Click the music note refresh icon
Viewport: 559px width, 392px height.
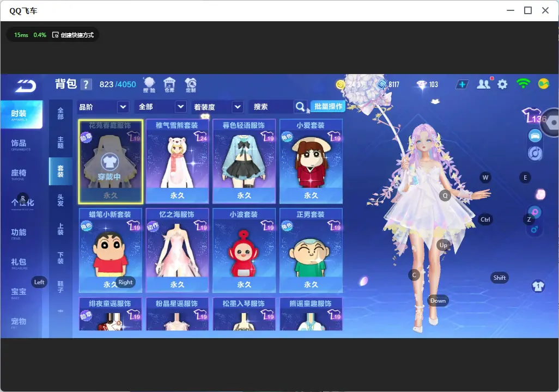(535, 153)
